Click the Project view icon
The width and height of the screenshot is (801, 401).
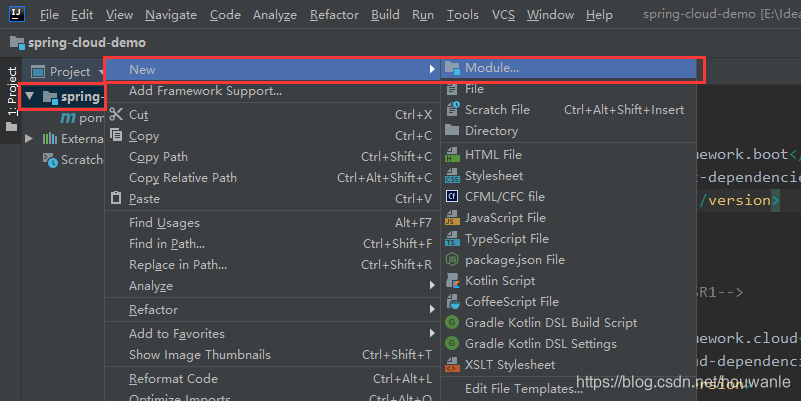(38, 72)
